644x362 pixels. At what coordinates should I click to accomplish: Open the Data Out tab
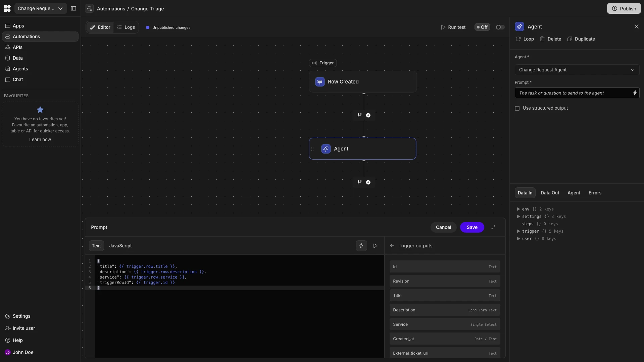(x=550, y=193)
